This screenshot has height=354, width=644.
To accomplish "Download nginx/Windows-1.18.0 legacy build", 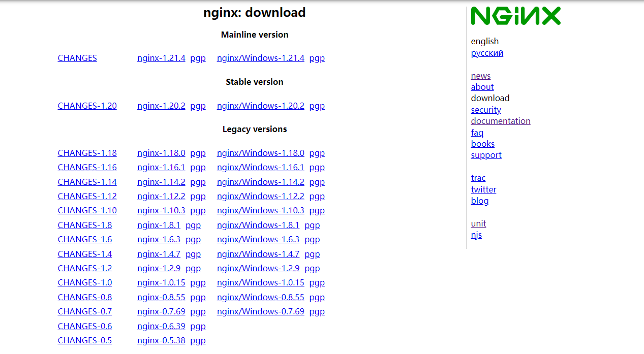I will pos(260,153).
